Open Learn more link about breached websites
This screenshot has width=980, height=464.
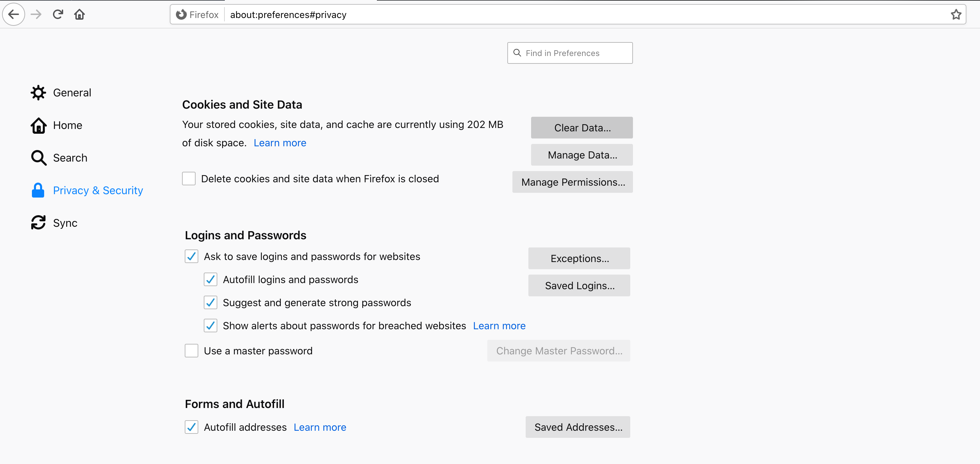tap(499, 326)
